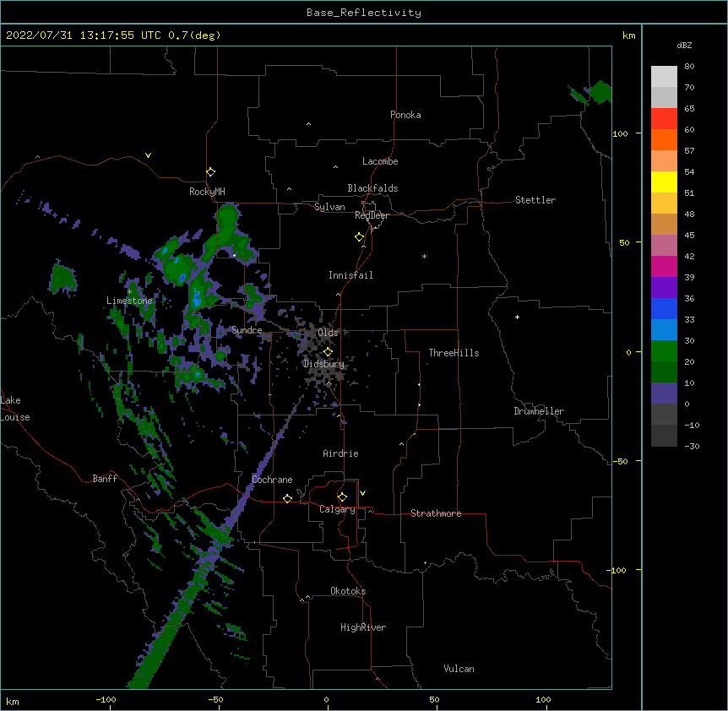
Task: Select the Okotoks town label
Action: point(348,591)
